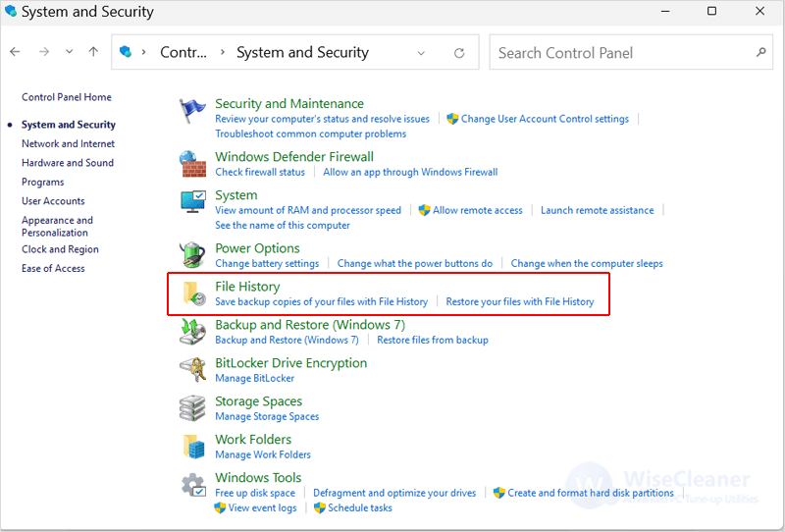Image resolution: width=785 pixels, height=532 pixels.
Task: Click Change battery settings
Action: pyautogui.click(x=267, y=263)
